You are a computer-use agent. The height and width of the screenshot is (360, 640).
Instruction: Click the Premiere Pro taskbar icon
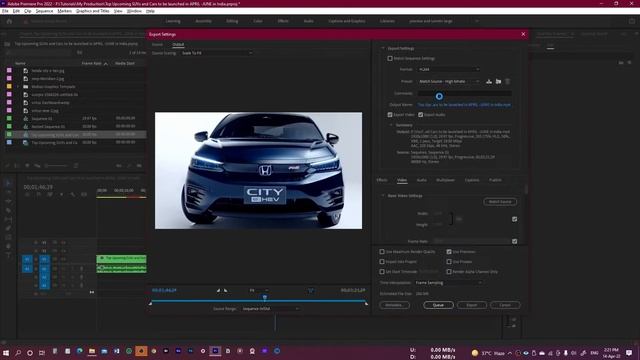[215, 351]
